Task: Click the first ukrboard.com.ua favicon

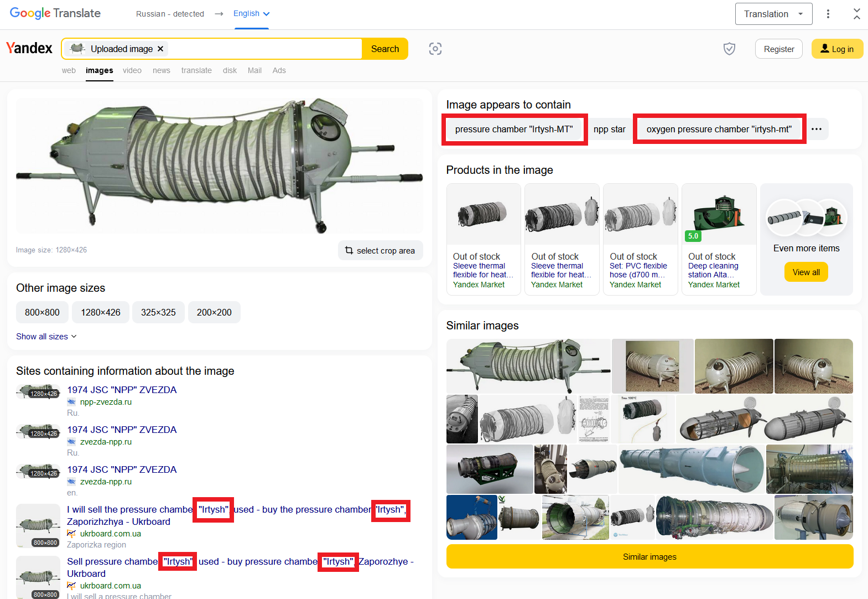Action: tap(71, 534)
